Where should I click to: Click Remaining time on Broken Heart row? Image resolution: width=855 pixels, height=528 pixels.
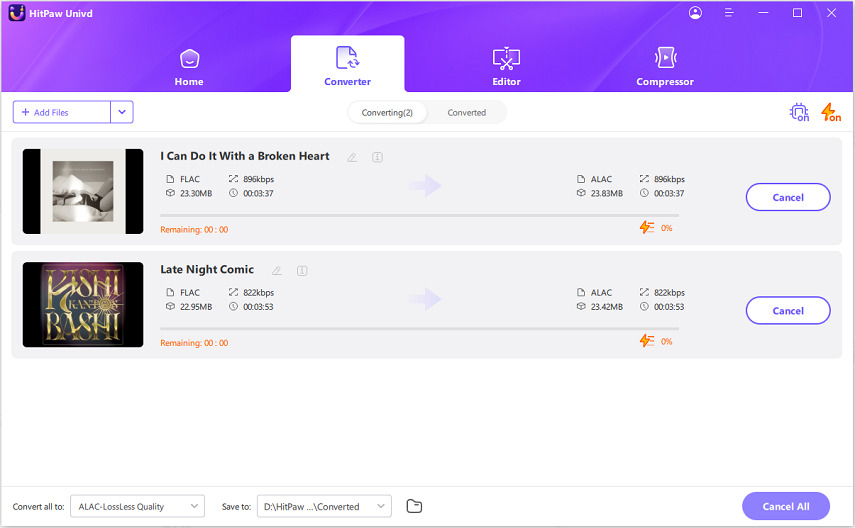pyautogui.click(x=194, y=230)
